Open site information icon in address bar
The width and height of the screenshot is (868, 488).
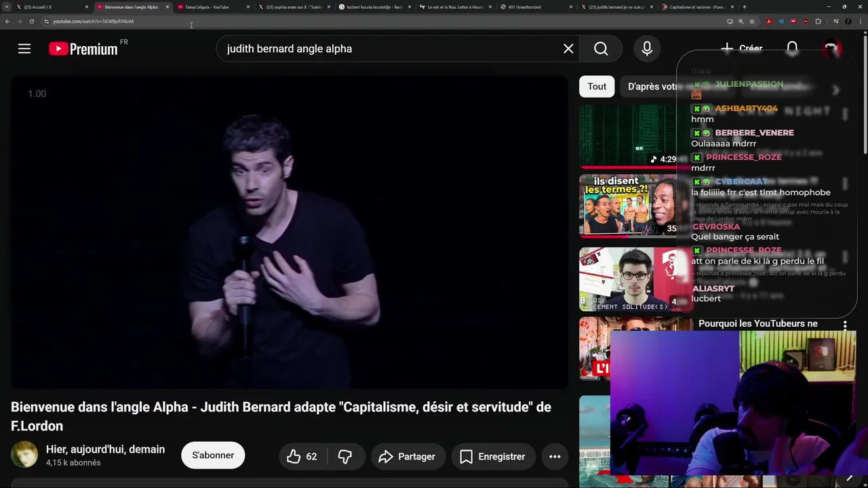point(46,21)
